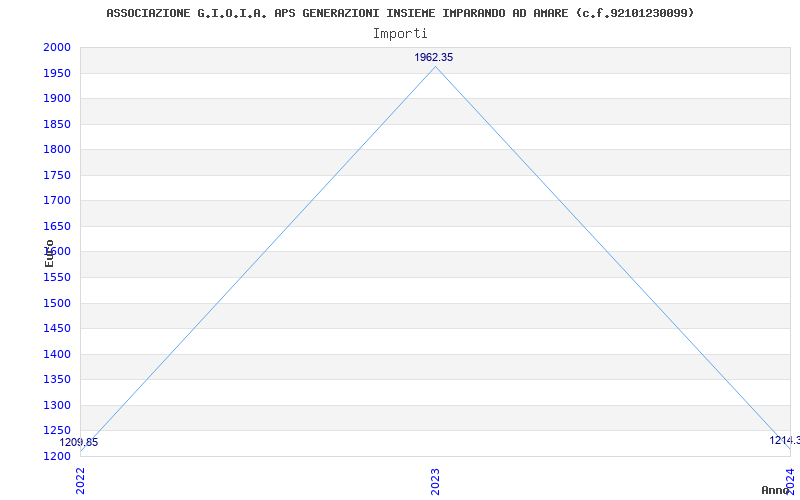The height and width of the screenshot is (500, 800).
Task: Click the 2023 peak point of the line
Action: 435,67
